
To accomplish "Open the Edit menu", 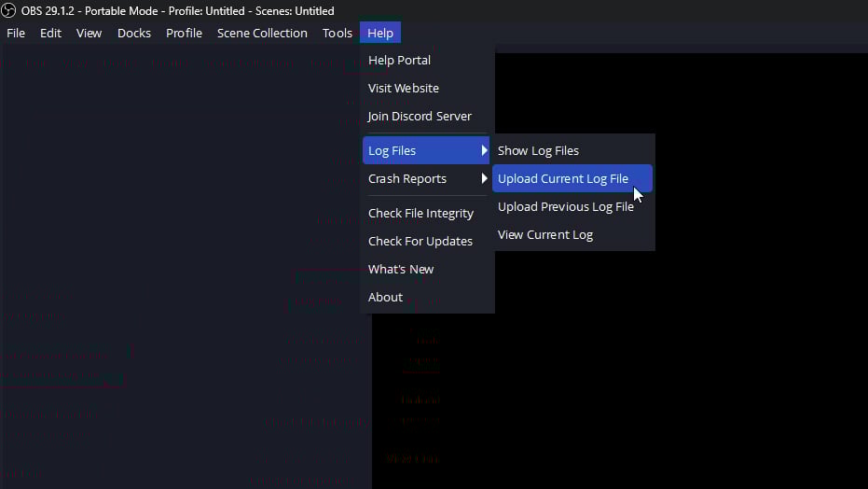I will pos(50,34).
